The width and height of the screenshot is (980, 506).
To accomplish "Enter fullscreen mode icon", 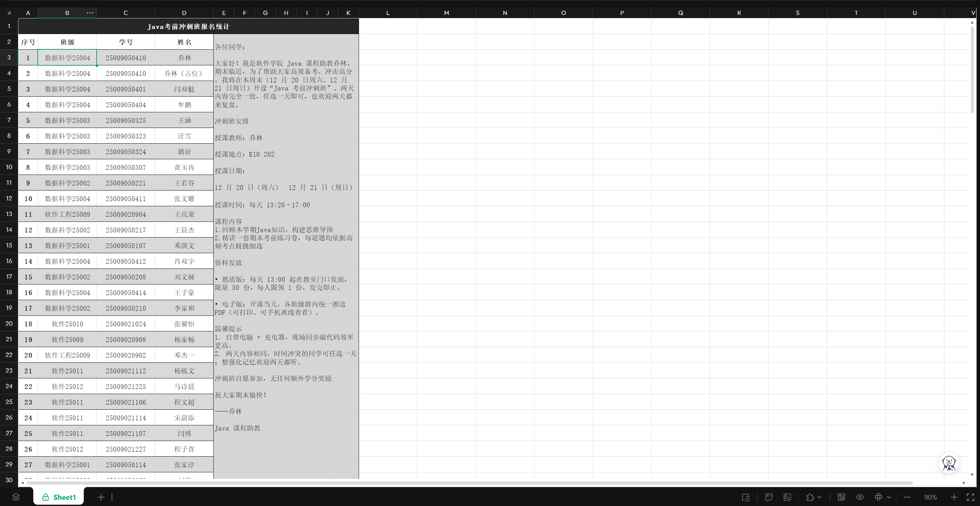I will coord(970,497).
